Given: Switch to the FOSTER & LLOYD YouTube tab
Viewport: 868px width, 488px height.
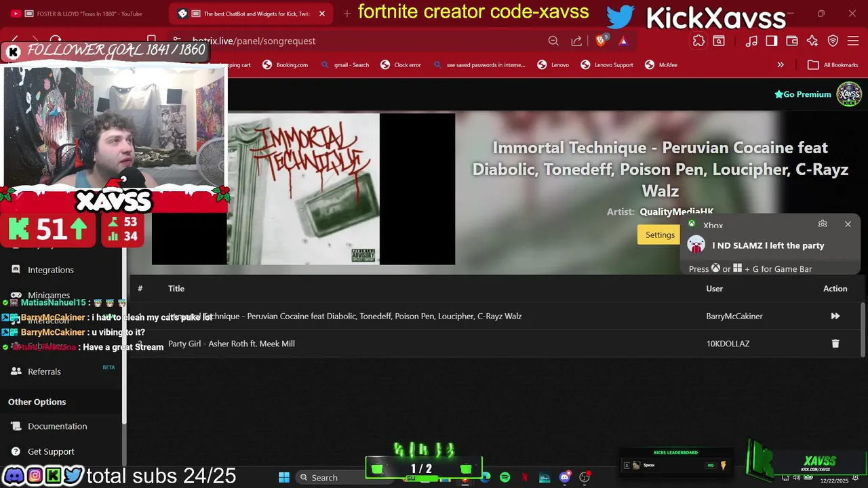Looking at the screenshot, I should pyautogui.click(x=84, y=14).
